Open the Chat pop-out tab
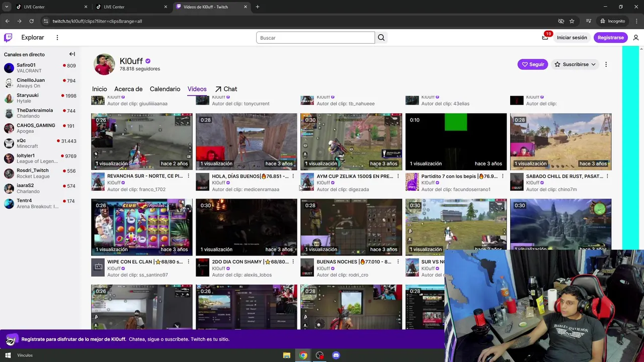 click(226, 89)
